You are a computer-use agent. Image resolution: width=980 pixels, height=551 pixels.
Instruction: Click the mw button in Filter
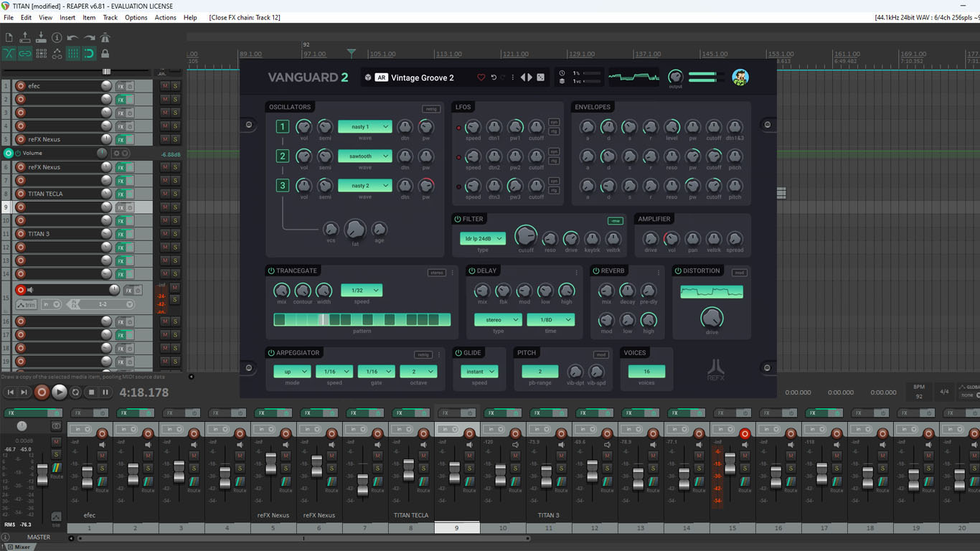[615, 221]
